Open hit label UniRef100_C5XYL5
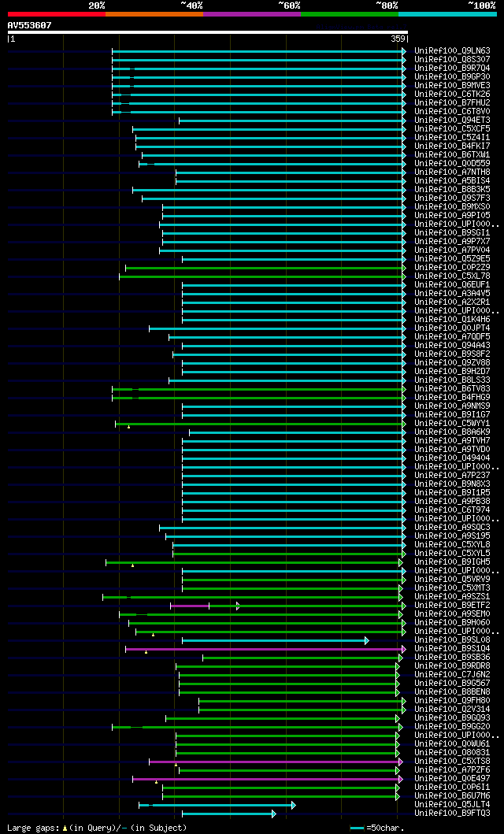Screen dimensions: 504x834 [x=453, y=553]
